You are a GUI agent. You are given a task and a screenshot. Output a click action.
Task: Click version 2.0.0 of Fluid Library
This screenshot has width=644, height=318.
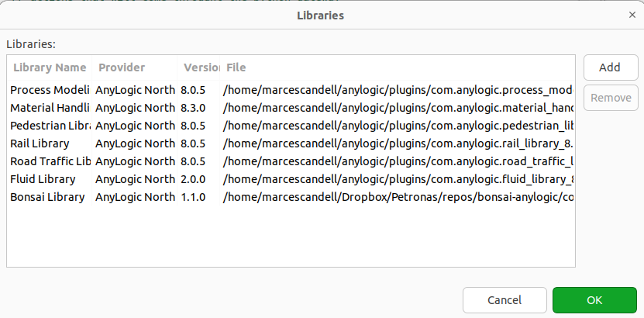(x=193, y=179)
